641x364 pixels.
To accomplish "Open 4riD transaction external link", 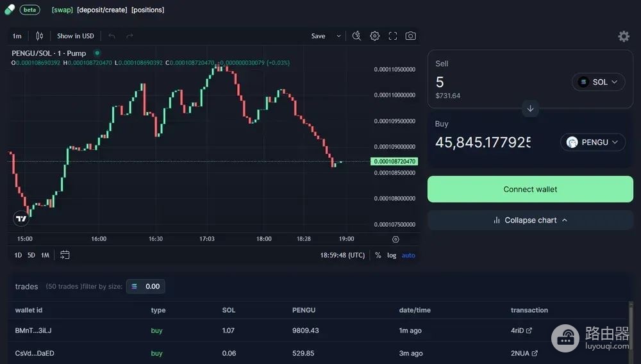I will [529, 331].
